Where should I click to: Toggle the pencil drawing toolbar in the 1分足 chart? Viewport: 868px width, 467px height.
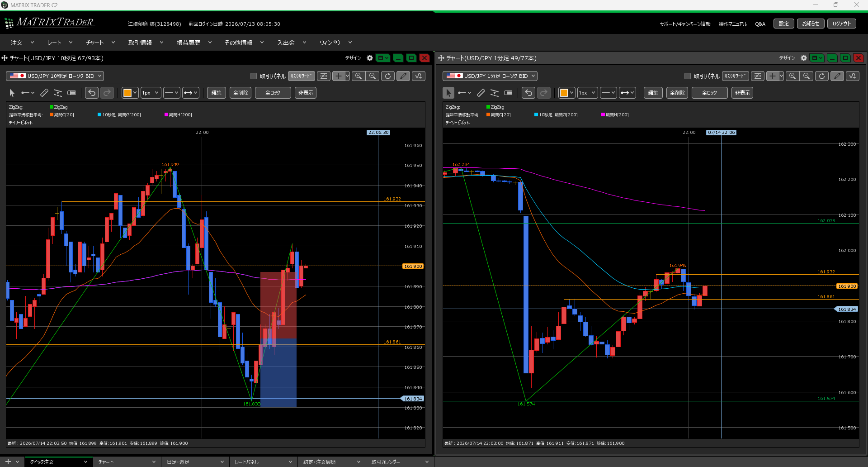coord(837,76)
